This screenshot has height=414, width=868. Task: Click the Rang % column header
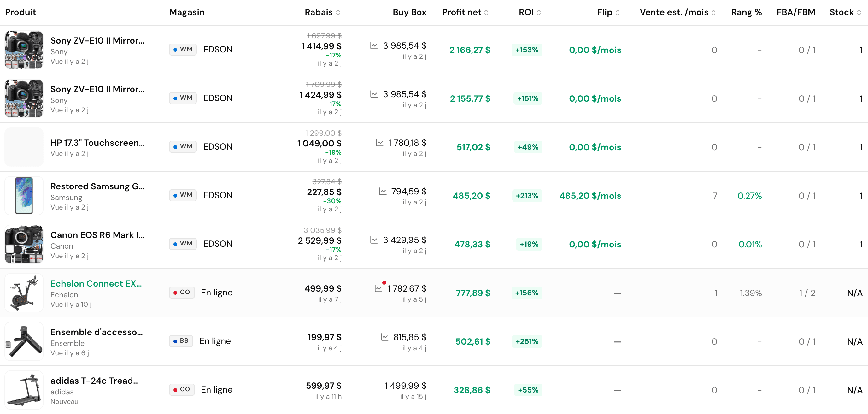(746, 13)
